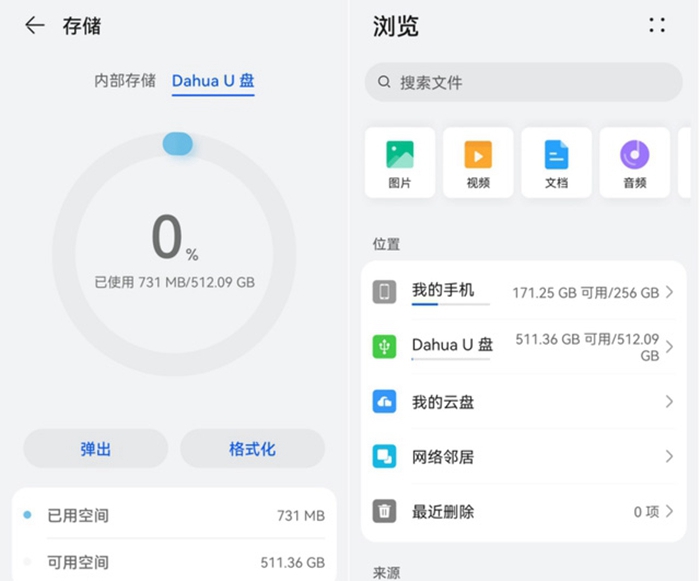Image resolution: width=700 pixels, height=581 pixels.
Task: Expand 我的云盘 with its chevron
Action: pos(669,401)
